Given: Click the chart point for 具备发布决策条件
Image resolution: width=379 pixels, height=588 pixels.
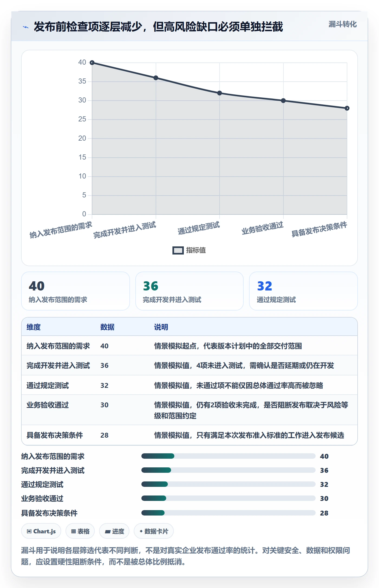Looking at the screenshot, I should coord(347,108).
